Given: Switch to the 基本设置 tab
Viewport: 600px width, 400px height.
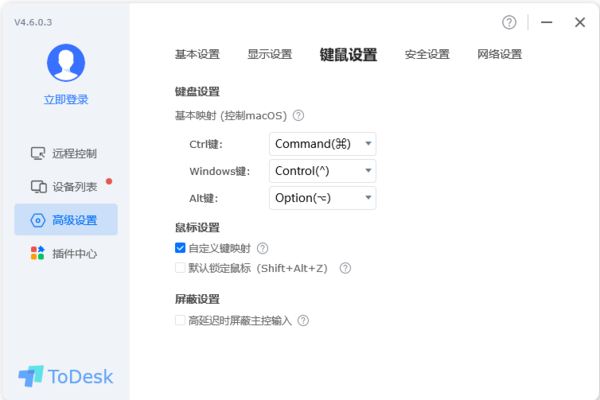Looking at the screenshot, I should [x=197, y=55].
